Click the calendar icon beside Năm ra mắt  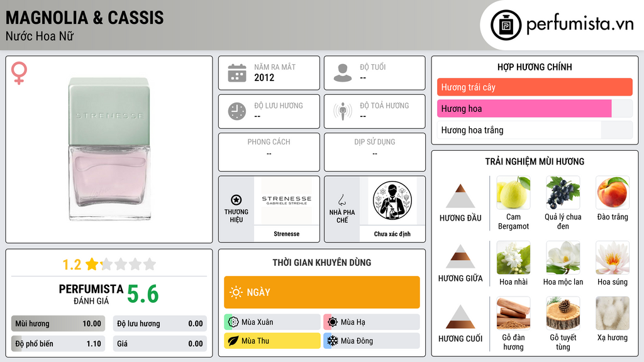click(237, 73)
